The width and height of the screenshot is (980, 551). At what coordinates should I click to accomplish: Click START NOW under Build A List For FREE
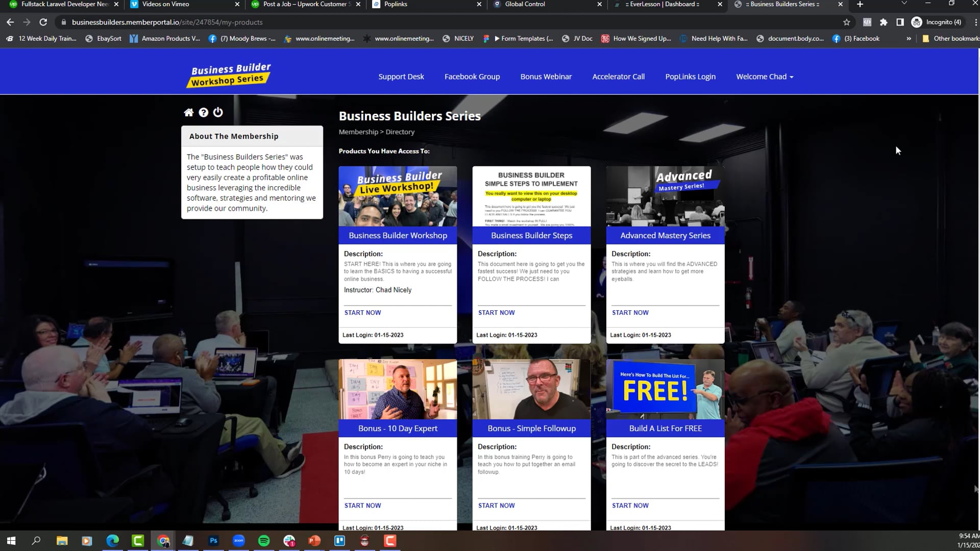pyautogui.click(x=630, y=506)
